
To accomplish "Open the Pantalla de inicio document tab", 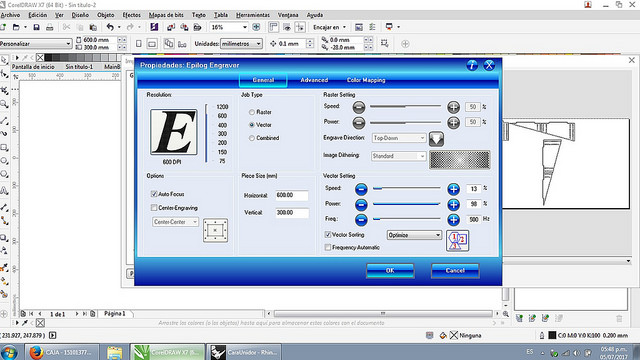I will point(33,67).
